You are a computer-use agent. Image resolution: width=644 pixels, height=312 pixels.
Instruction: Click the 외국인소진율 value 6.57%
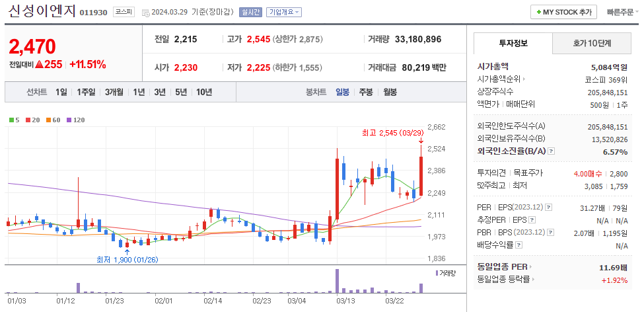point(615,151)
